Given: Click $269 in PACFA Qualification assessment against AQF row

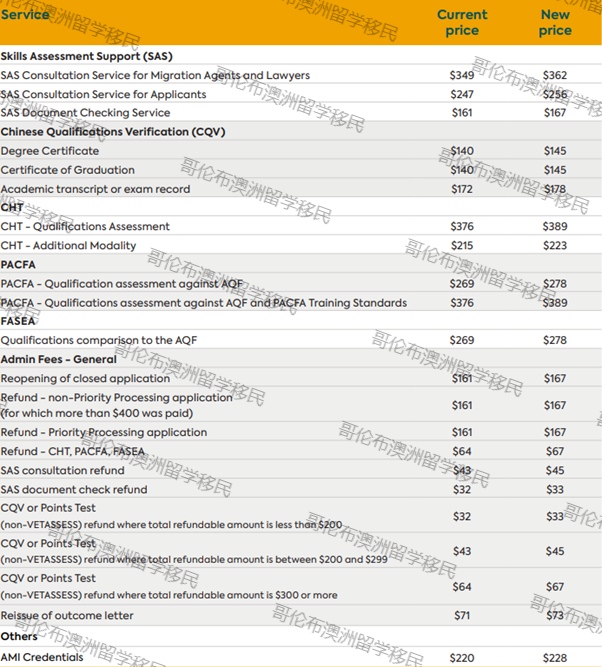Looking at the screenshot, I should [462, 284].
